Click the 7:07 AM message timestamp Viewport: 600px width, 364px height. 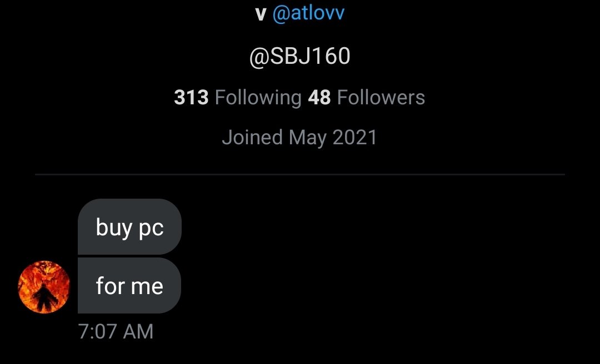pyautogui.click(x=116, y=331)
